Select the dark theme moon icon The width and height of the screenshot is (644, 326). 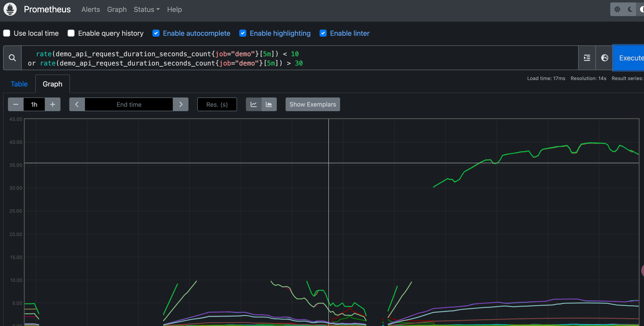coord(630,9)
